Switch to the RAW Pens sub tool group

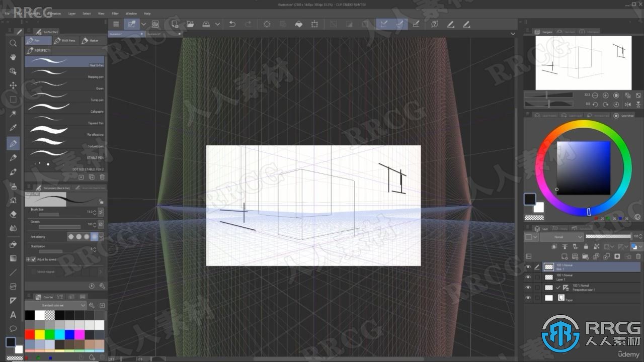click(x=65, y=40)
